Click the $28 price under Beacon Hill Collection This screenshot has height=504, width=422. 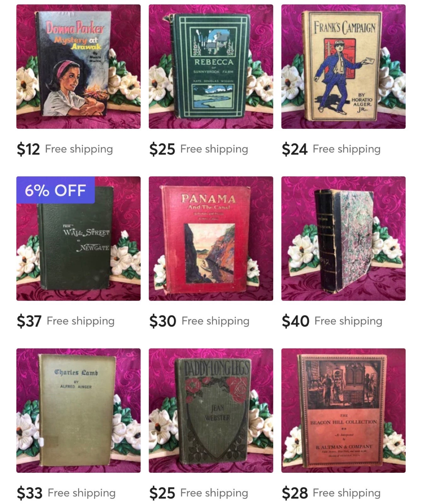pos(295,493)
